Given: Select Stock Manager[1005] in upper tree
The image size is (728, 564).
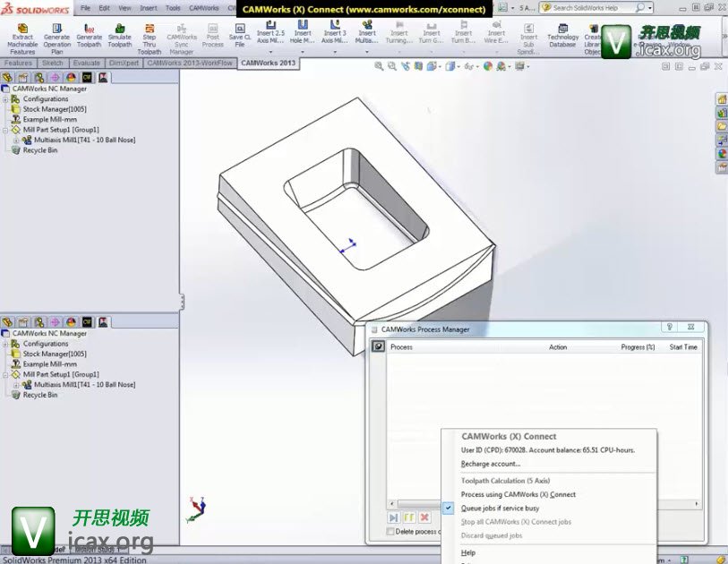Looking at the screenshot, I should (x=55, y=109).
